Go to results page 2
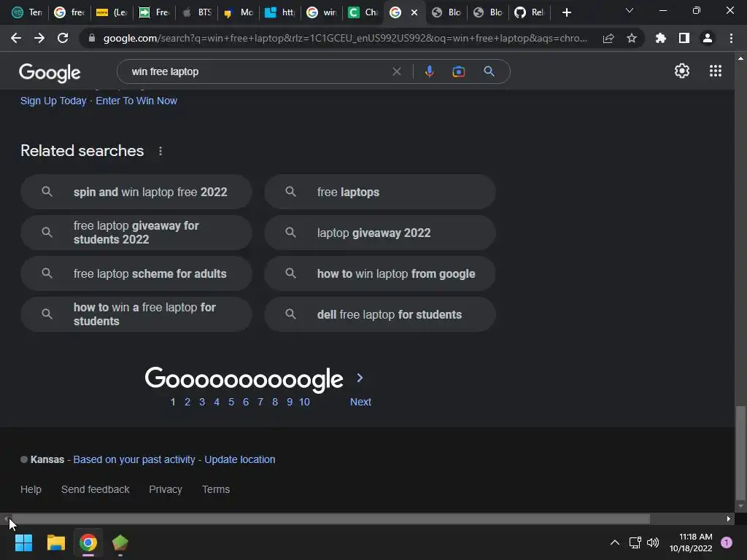Viewport: 747px width, 560px height. 187,402
